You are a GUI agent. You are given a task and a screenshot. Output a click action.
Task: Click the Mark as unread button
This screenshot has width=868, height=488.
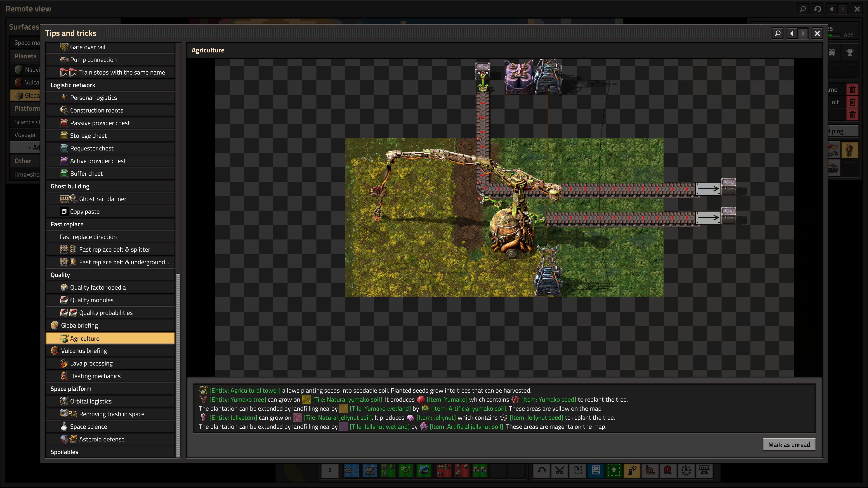(789, 445)
